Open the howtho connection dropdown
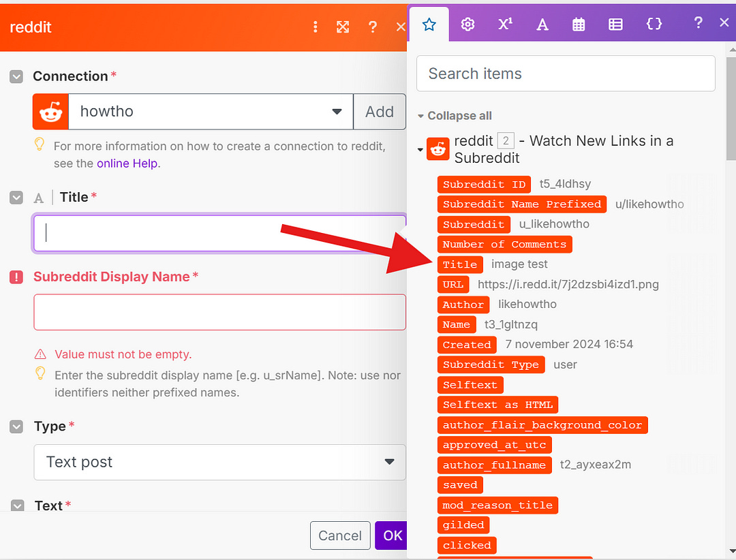Viewport: 736px width, 560px height. pos(211,112)
